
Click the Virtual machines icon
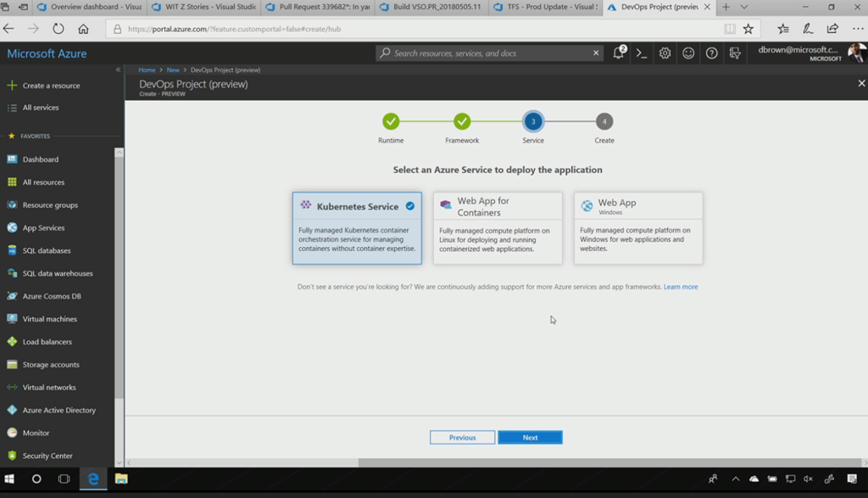click(12, 318)
